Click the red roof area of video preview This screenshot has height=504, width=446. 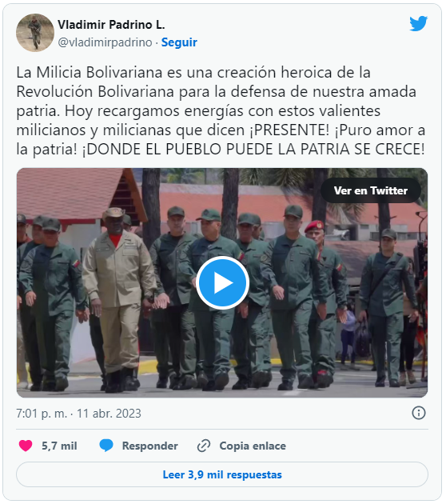coord(69,193)
